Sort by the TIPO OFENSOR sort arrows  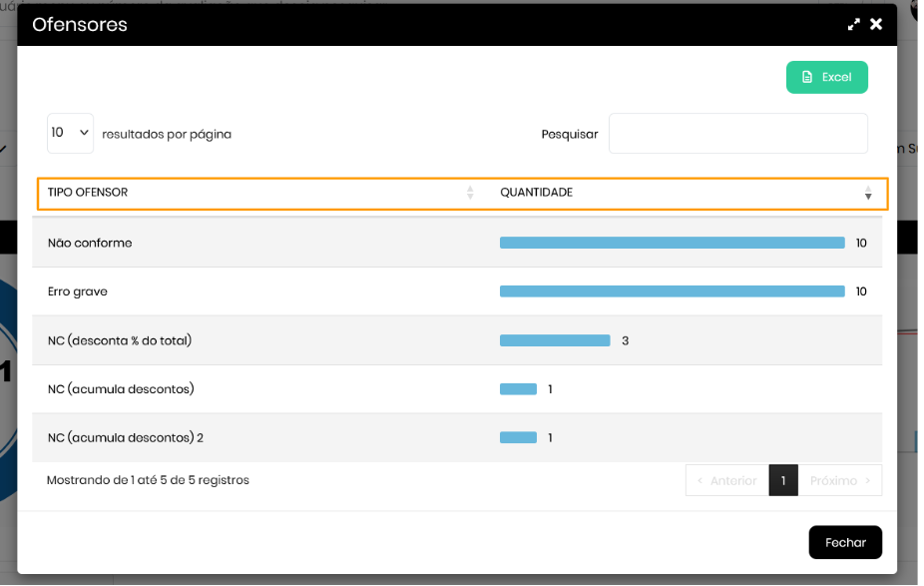[x=470, y=193]
